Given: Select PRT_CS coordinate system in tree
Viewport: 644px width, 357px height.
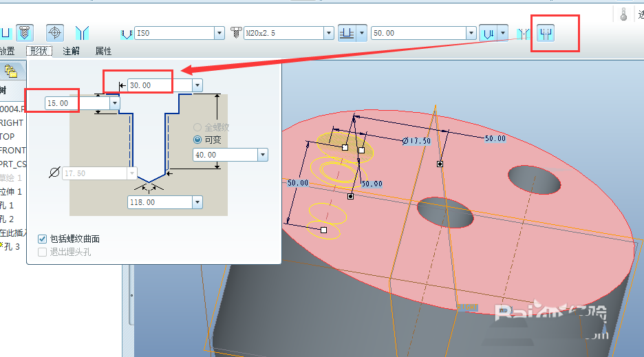Looking at the screenshot, I should [x=13, y=164].
